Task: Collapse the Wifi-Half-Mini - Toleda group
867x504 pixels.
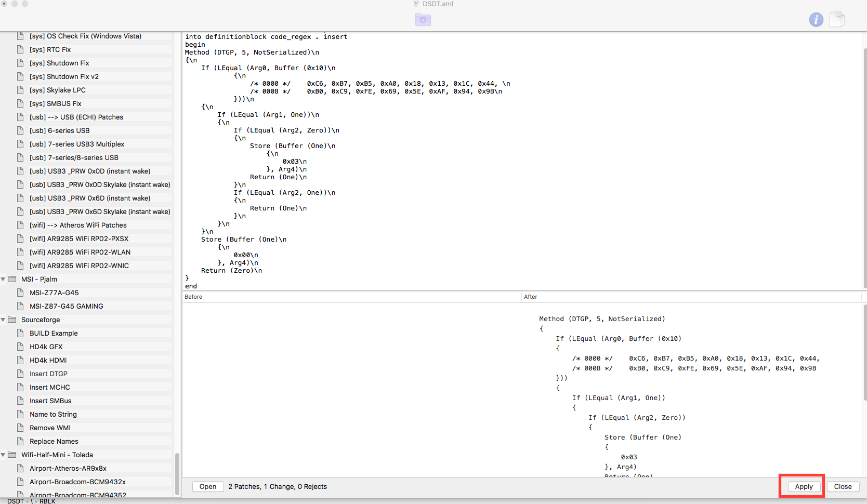Action: tap(3, 455)
